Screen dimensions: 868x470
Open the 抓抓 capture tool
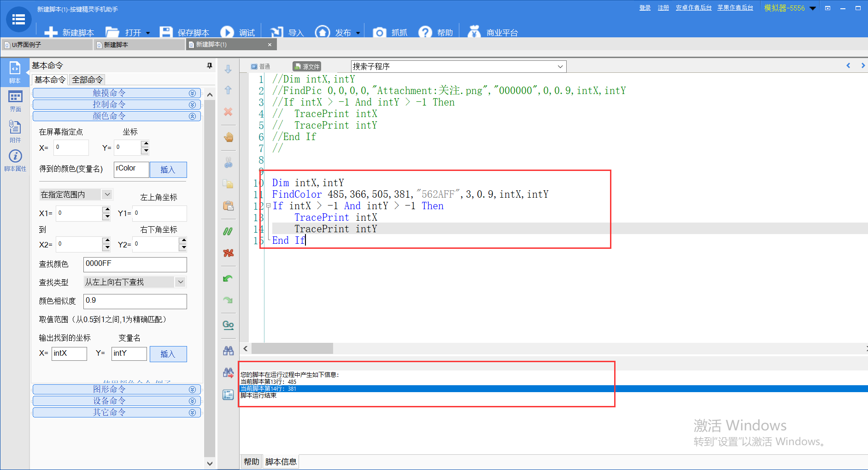[390, 32]
